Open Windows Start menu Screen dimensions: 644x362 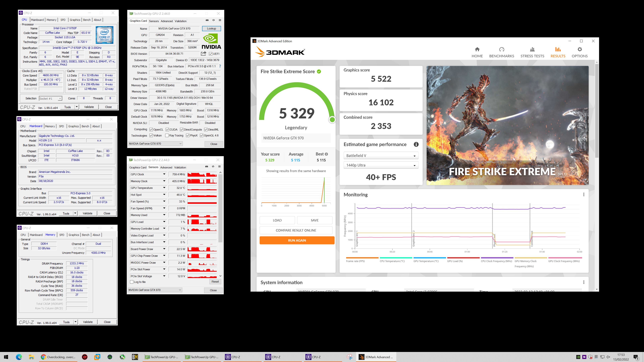[x=6, y=357]
